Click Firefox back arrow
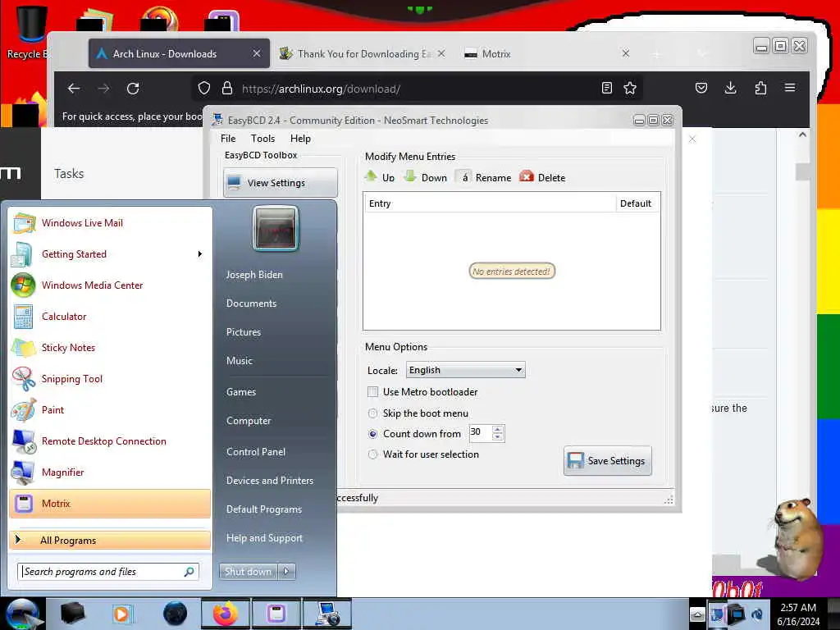The image size is (840, 630). [73, 89]
